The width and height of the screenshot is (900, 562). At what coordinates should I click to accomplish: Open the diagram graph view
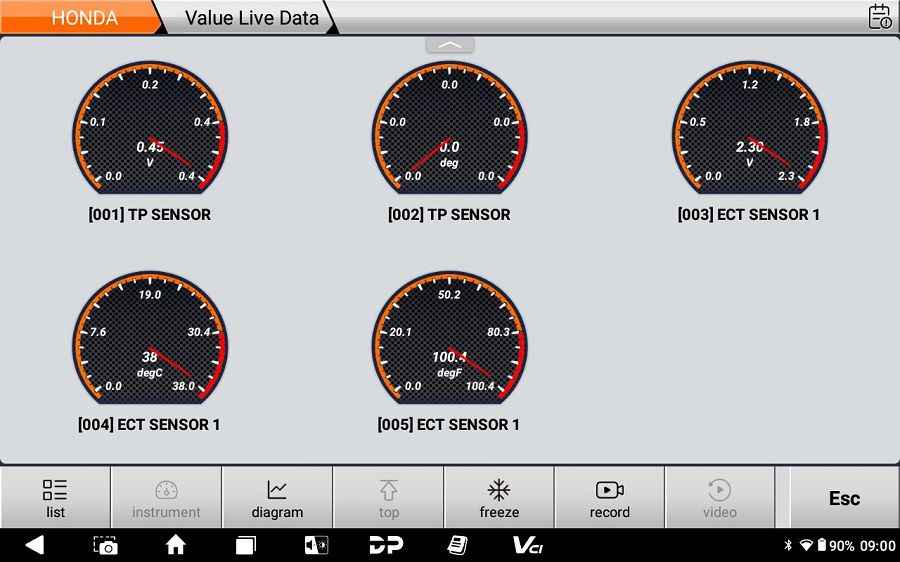(277, 498)
